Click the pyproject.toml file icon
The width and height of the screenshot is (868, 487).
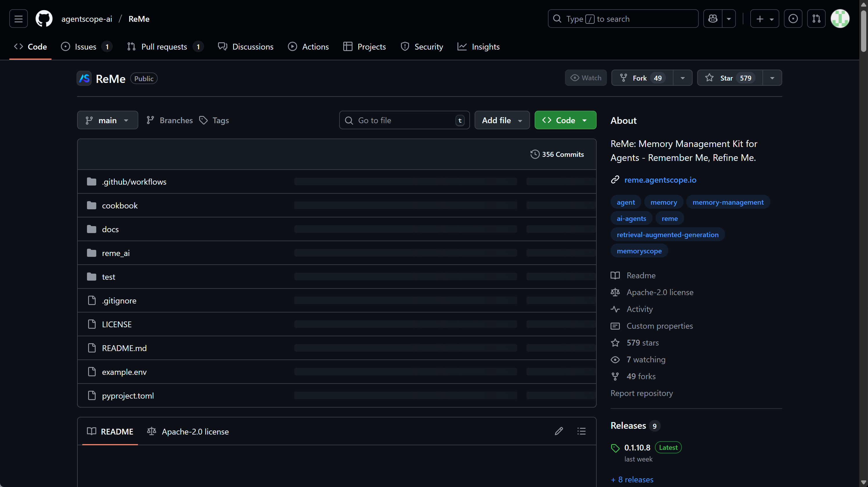(92, 396)
